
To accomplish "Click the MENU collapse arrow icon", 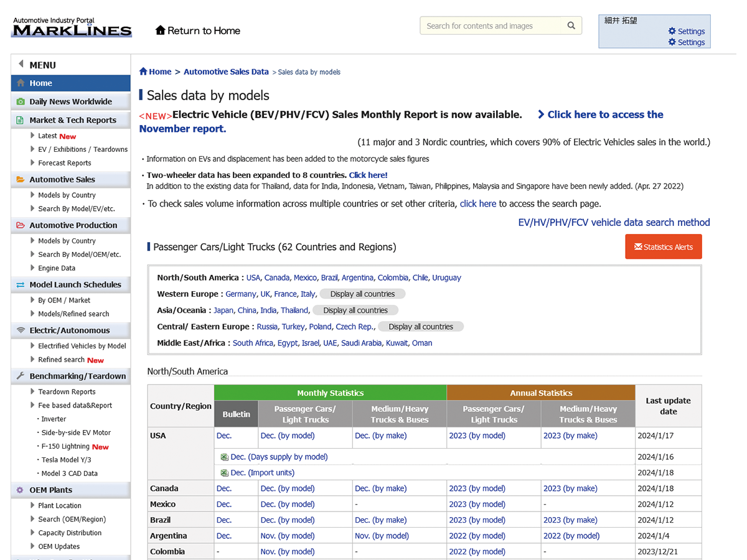I will tap(21, 64).
